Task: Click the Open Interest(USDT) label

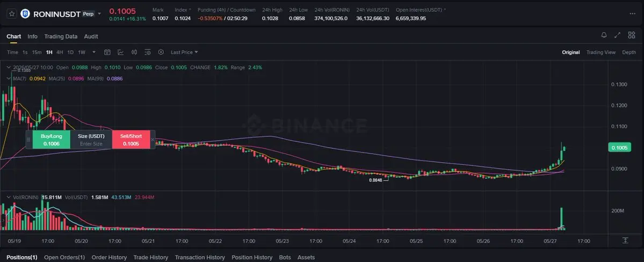Action: (420, 10)
